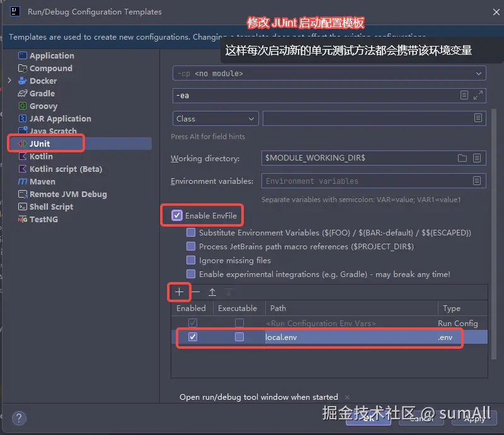Click the Cancel button

point(421,419)
